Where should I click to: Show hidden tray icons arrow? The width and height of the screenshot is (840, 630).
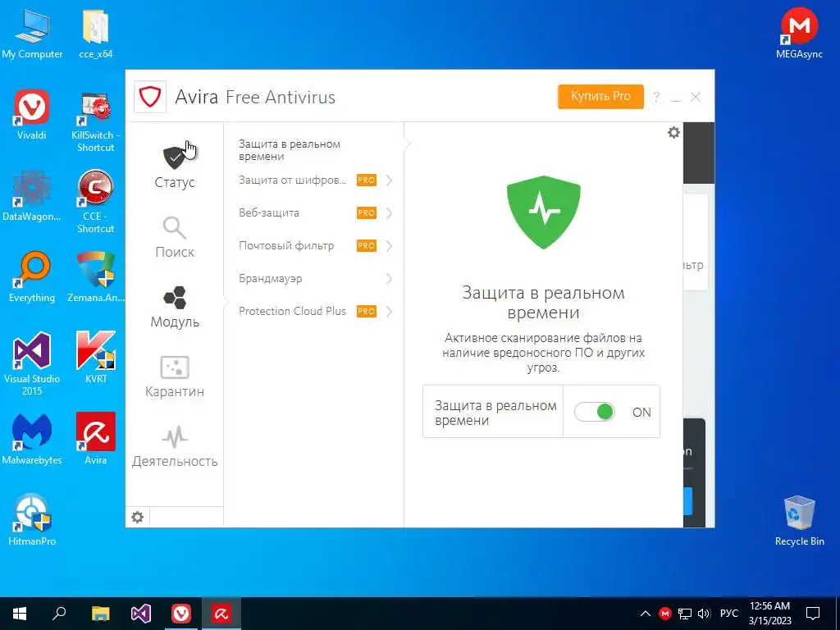click(x=646, y=614)
